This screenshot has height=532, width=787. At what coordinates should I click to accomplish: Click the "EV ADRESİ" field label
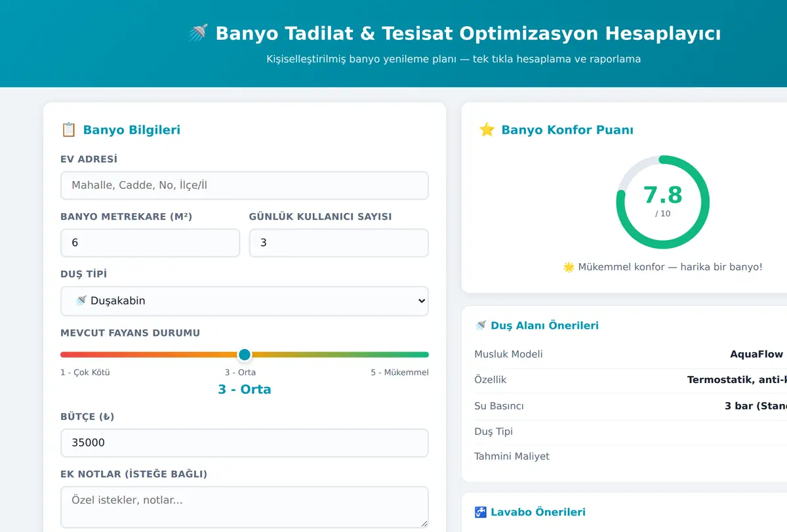pos(89,159)
